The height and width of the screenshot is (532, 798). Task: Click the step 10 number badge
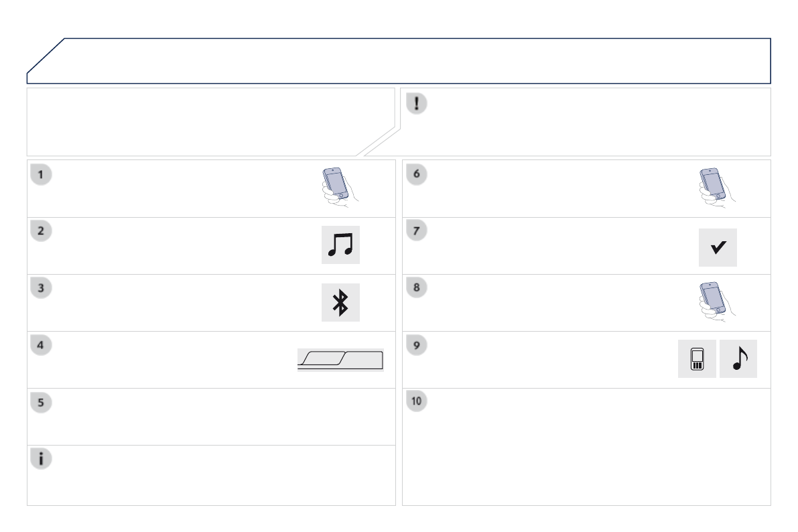coord(417,402)
